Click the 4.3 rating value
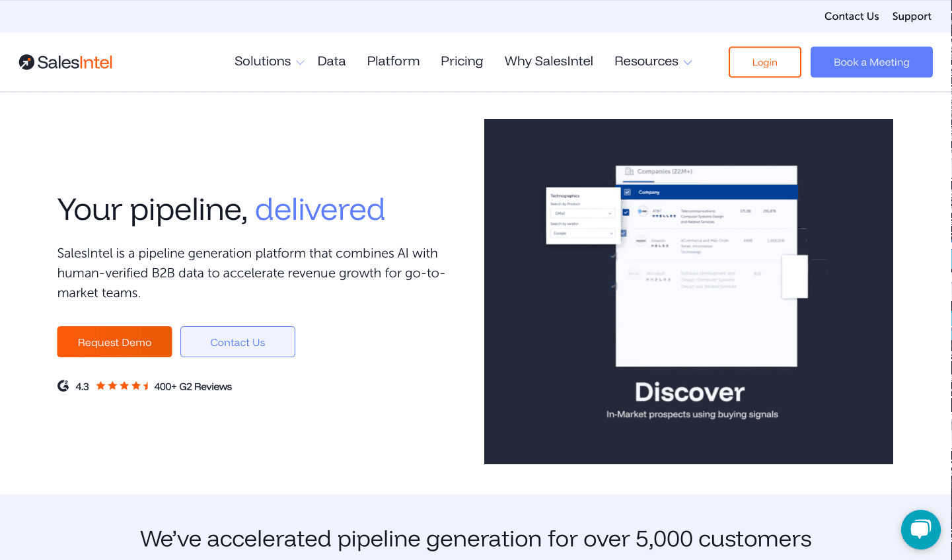Image resolution: width=952 pixels, height=560 pixels. [x=82, y=387]
